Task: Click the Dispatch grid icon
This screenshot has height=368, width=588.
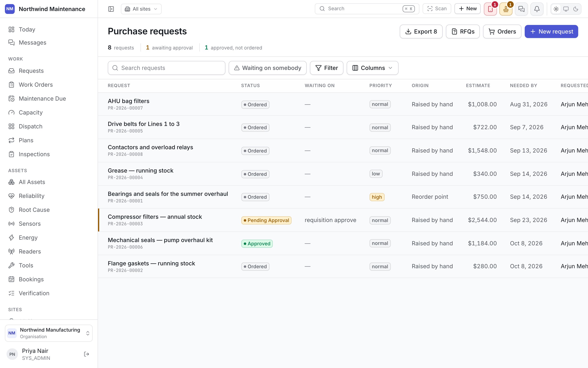Action: click(11, 126)
